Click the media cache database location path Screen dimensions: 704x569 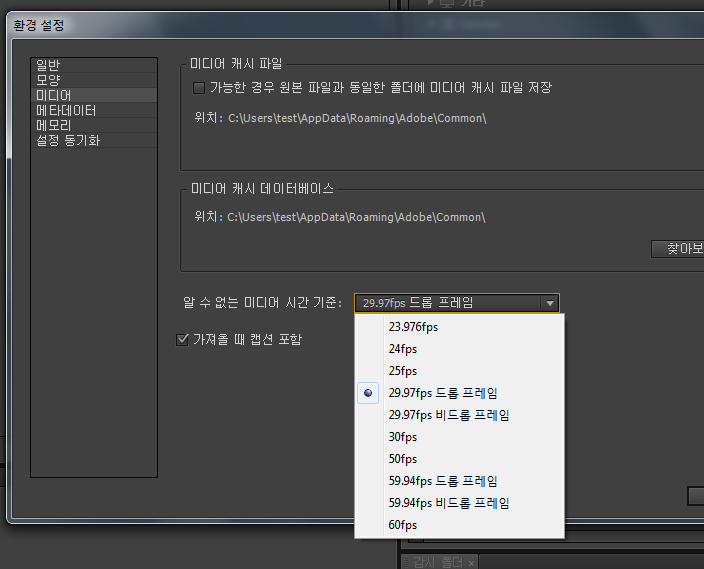coord(356,217)
